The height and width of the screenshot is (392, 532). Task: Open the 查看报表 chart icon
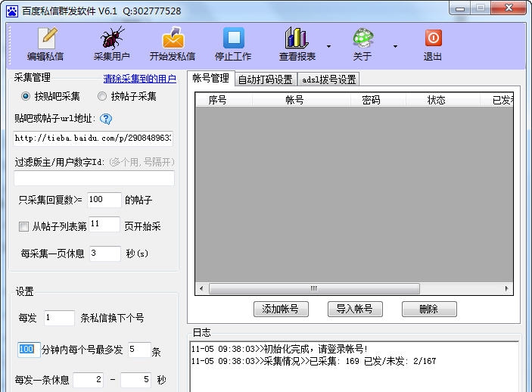click(297, 38)
